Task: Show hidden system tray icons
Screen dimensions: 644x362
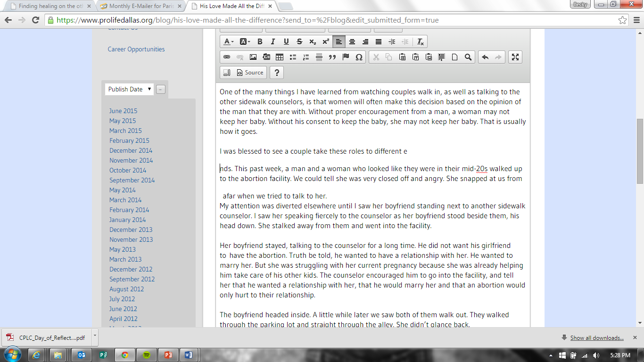Action: click(x=551, y=355)
